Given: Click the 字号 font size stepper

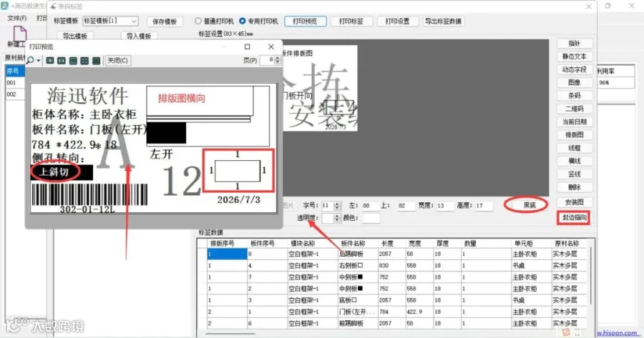Looking at the screenshot, I should click(x=337, y=206).
